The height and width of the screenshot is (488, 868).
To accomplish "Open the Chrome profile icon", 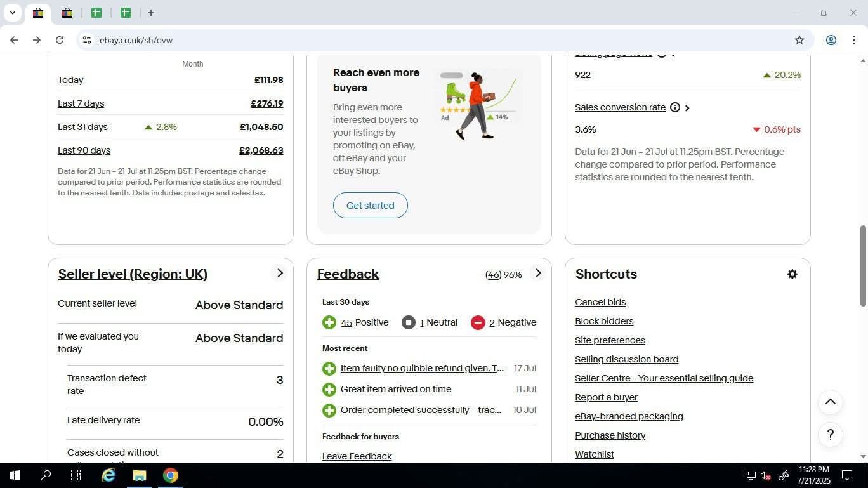I will 831,40.
